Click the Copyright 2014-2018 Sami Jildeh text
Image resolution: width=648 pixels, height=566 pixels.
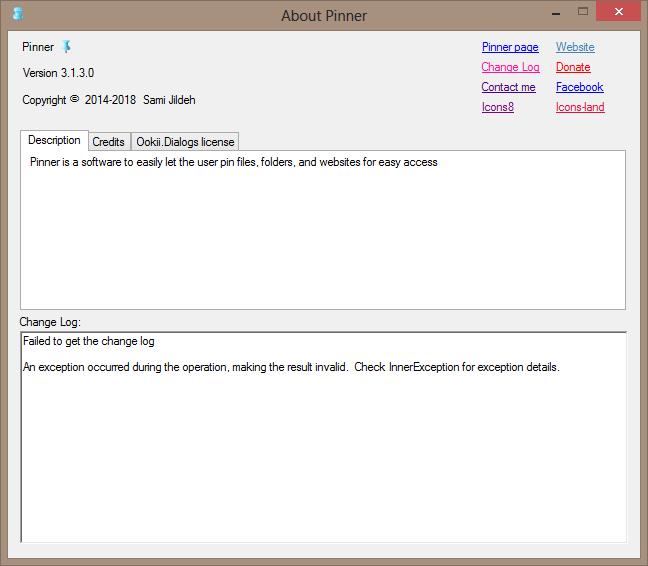[109, 100]
